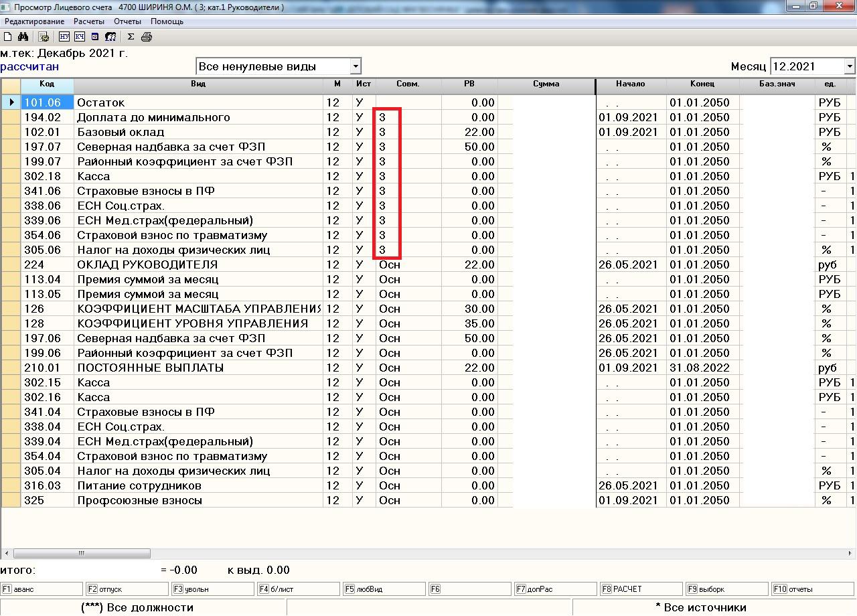Select the 101.06 Остаток row
Screen dimensions: 857x616
(x=428, y=102)
